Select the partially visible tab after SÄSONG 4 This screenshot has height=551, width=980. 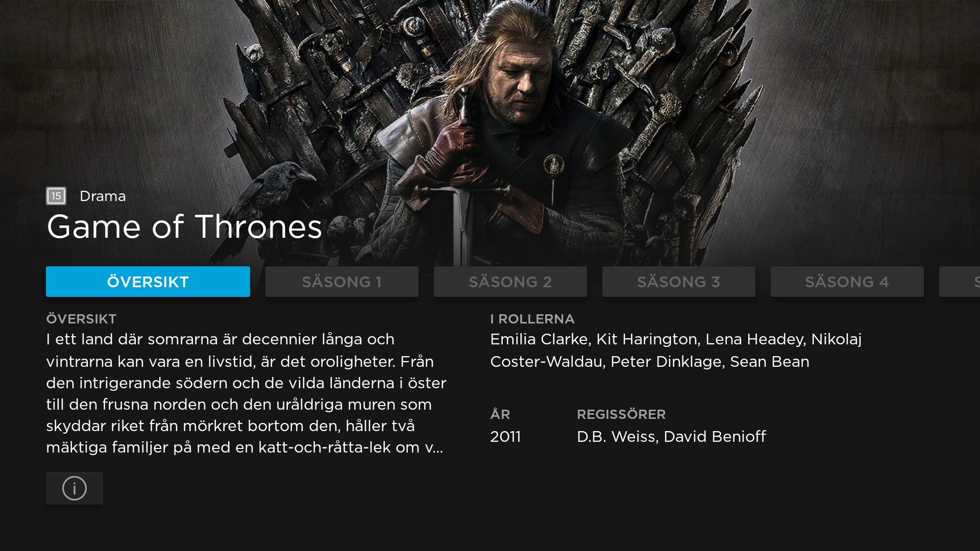960,282
